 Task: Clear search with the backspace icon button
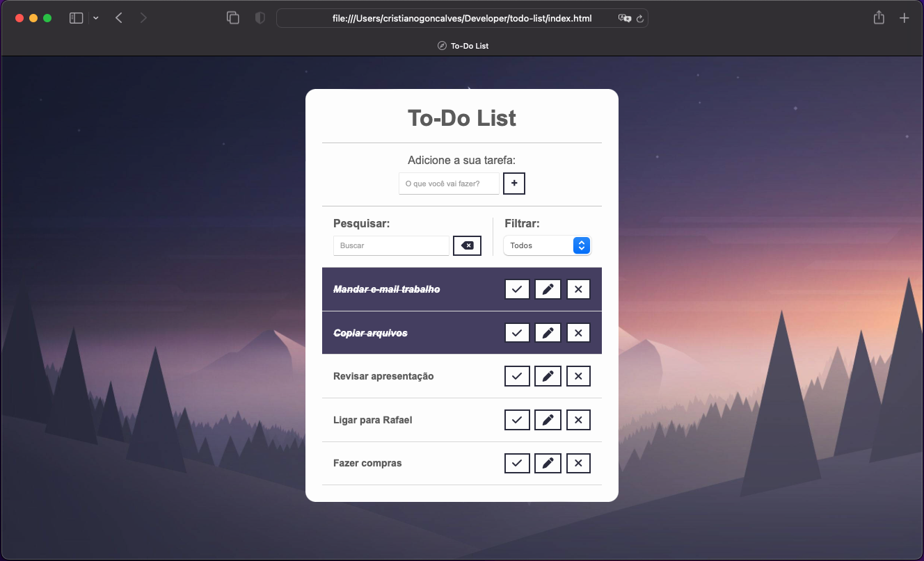pyautogui.click(x=467, y=245)
